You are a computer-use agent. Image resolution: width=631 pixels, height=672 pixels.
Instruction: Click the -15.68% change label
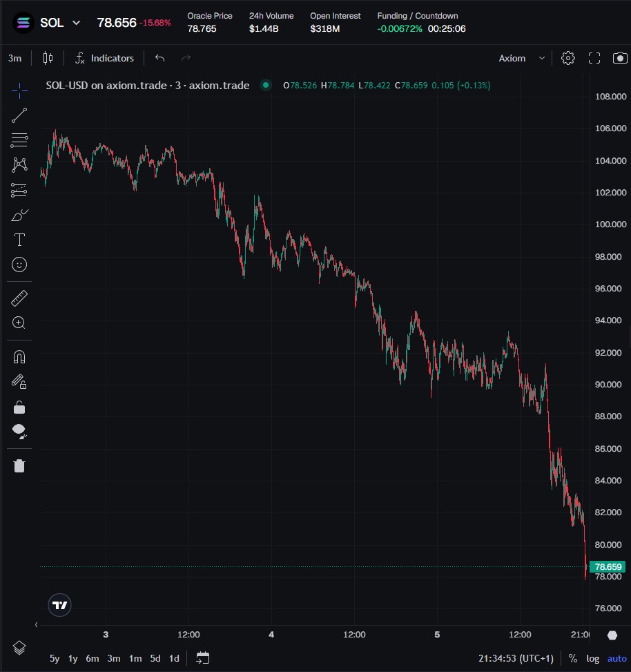tap(155, 23)
